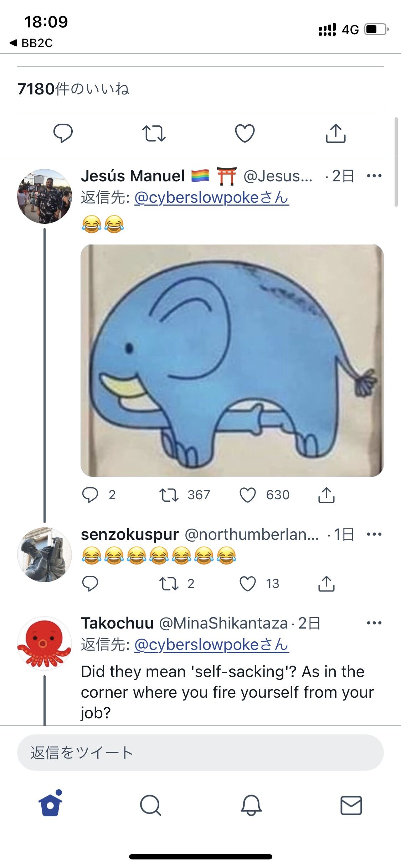Reply to the main tweet
The width and height of the screenshot is (401, 868).
click(63, 133)
